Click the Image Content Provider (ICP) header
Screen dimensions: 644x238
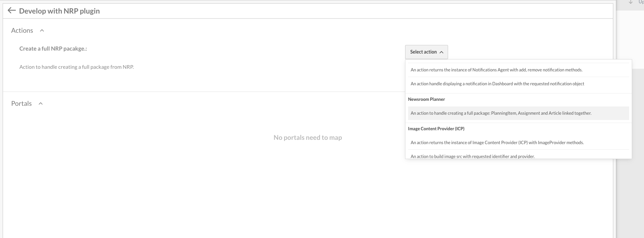pyautogui.click(x=436, y=129)
